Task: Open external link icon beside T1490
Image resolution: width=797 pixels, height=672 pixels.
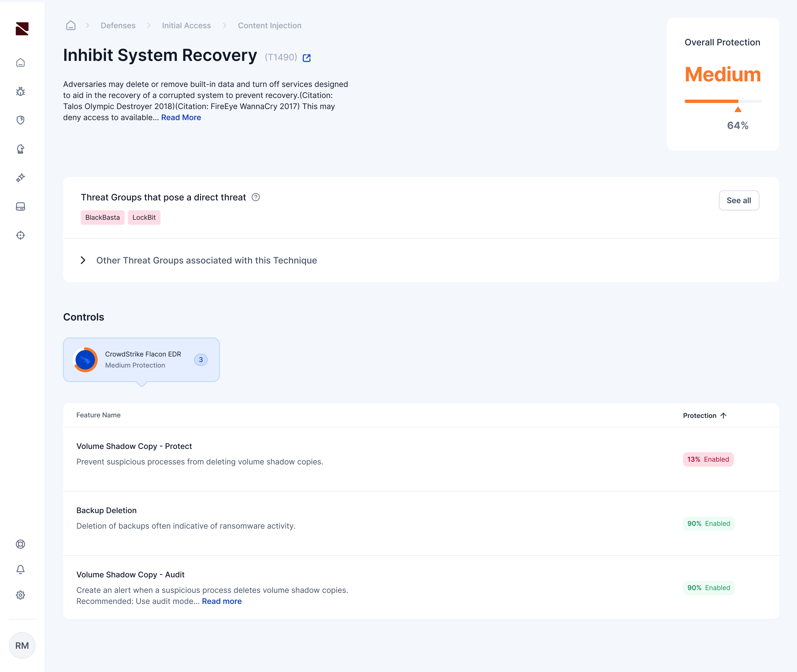Action: tap(307, 58)
